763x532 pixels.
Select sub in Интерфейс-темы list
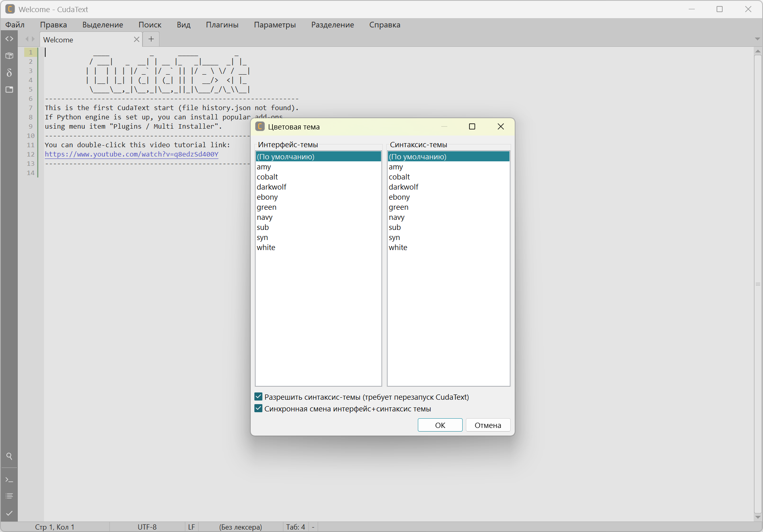[319, 227]
